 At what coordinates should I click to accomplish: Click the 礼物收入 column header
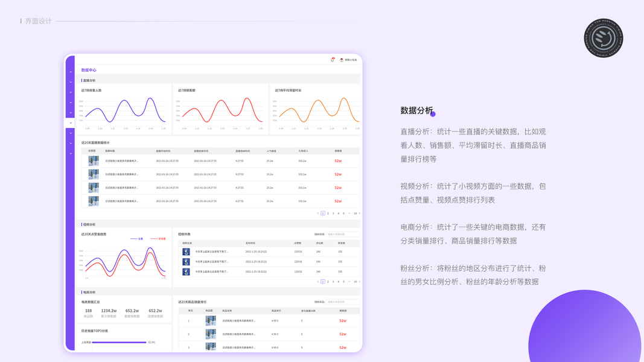click(303, 151)
